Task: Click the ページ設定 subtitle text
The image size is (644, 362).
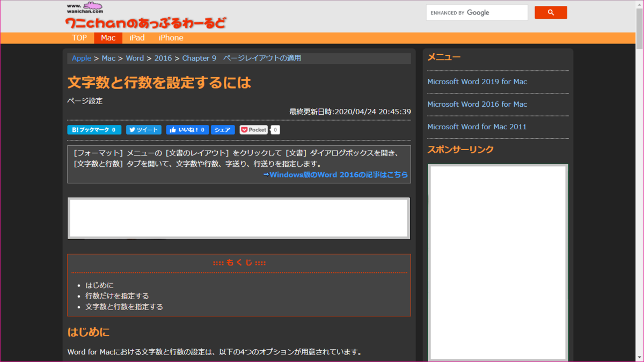Action: (85, 100)
